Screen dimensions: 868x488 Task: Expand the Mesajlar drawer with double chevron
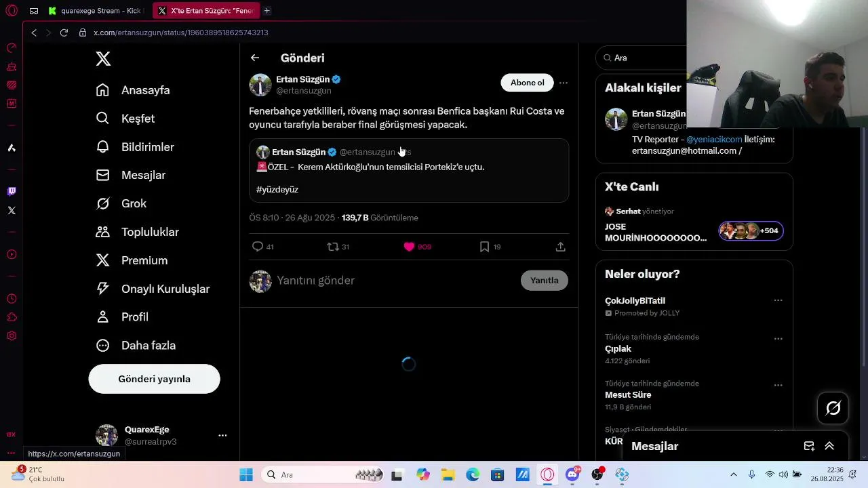pyautogui.click(x=829, y=446)
